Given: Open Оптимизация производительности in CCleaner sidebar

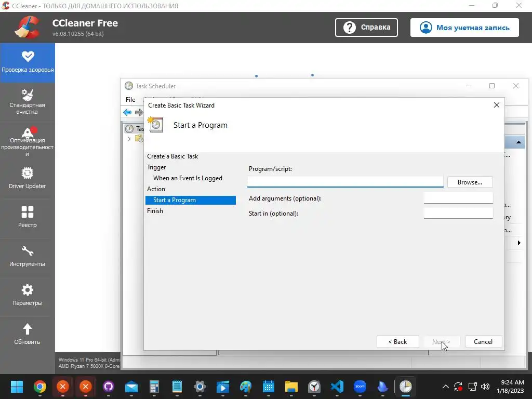Looking at the screenshot, I should pyautogui.click(x=28, y=141).
